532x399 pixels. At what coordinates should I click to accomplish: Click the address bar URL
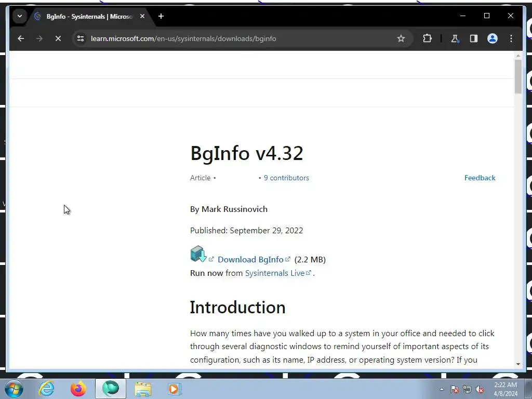pyautogui.click(x=183, y=38)
